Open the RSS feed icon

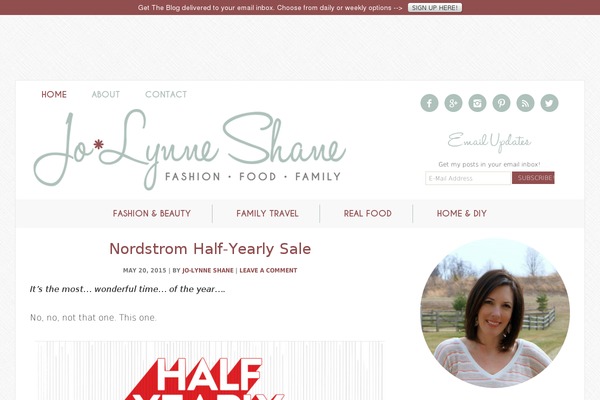click(525, 103)
